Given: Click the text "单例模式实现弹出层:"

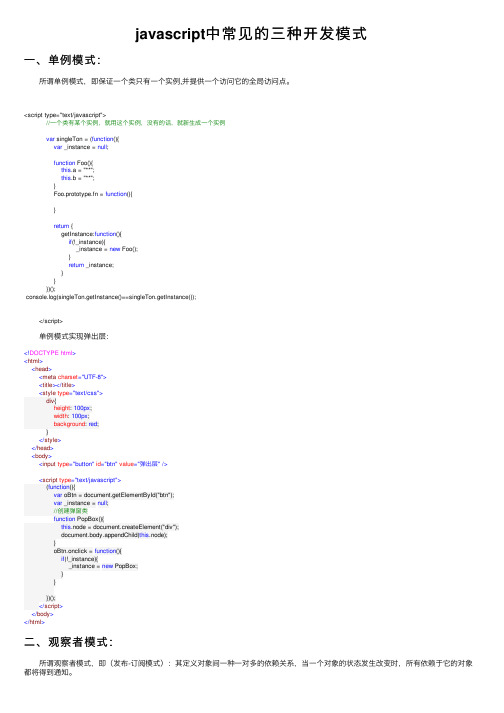Looking at the screenshot, I should [74, 337].
